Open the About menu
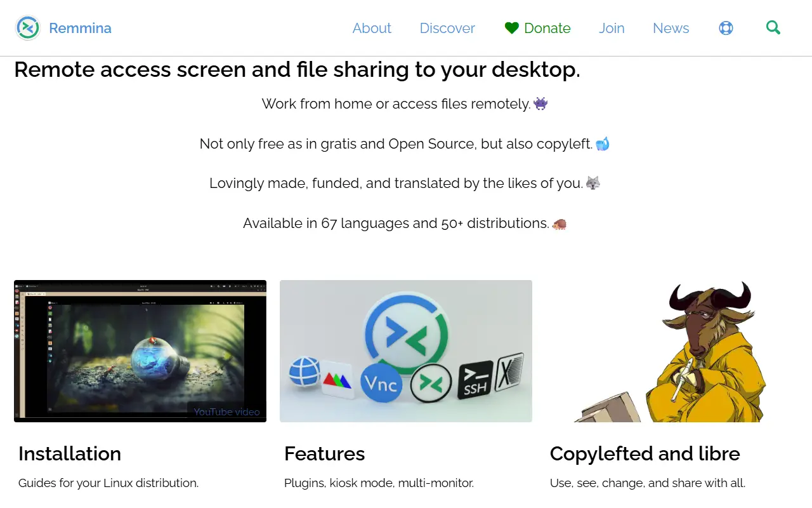The width and height of the screenshot is (812, 508). (372, 28)
